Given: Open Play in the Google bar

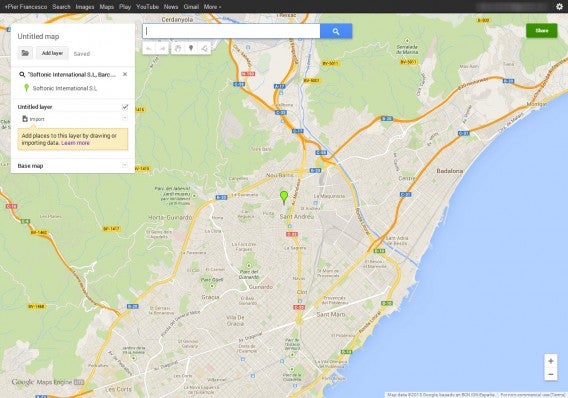Looking at the screenshot, I should 125,7.
